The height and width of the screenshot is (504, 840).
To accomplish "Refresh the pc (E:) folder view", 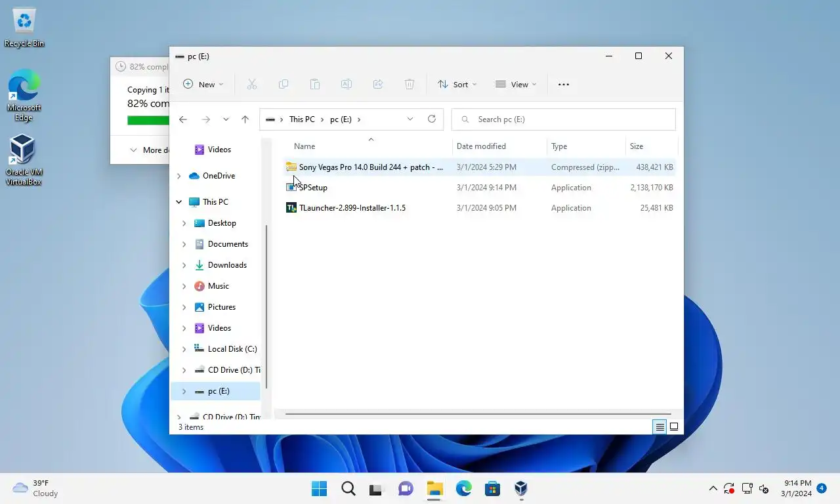I will [x=432, y=119].
